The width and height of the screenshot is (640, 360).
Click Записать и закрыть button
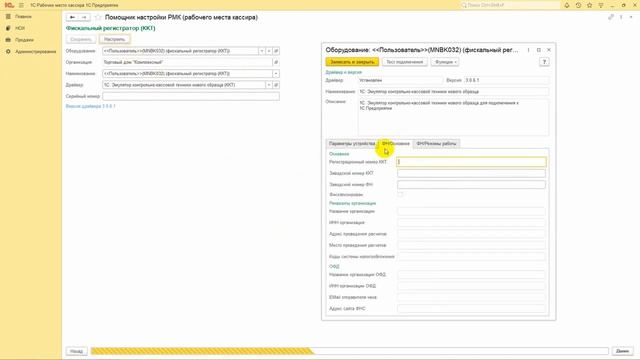tap(352, 62)
